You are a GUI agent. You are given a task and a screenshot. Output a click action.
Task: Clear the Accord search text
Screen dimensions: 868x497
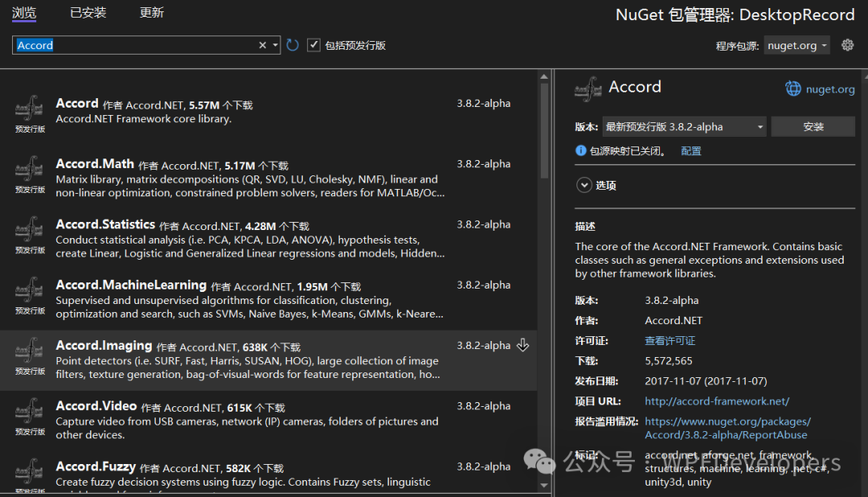click(262, 45)
